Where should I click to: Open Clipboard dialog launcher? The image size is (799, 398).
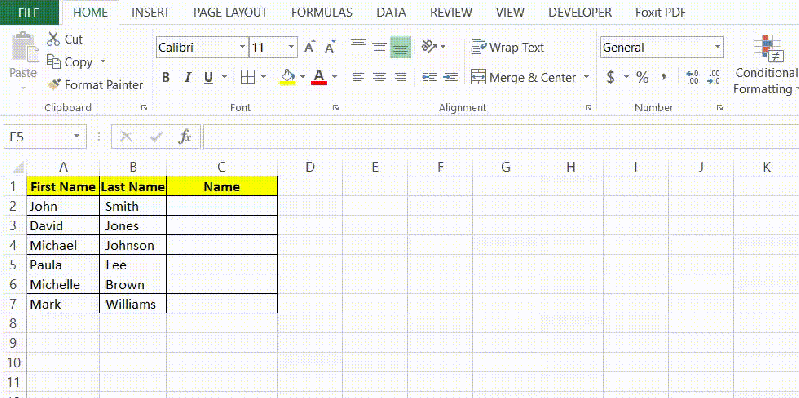[144, 108]
